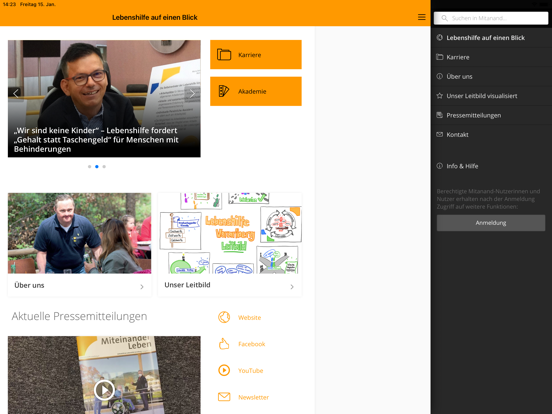Open the hamburger menu icon
This screenshot has width=552, height=414.
[421, 17]
